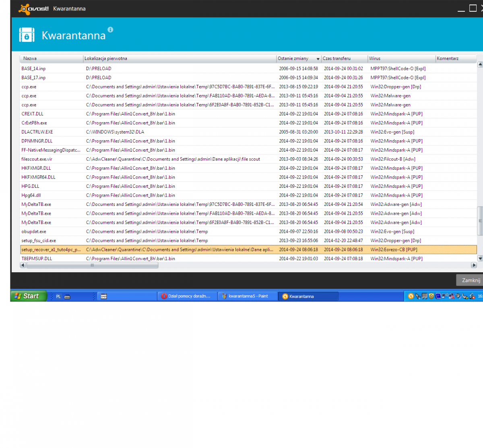Image resolution: width=483 pixels, height=448 pixels.
Task: Sort the list by Nazwa column
Action: tap(51, 59)
